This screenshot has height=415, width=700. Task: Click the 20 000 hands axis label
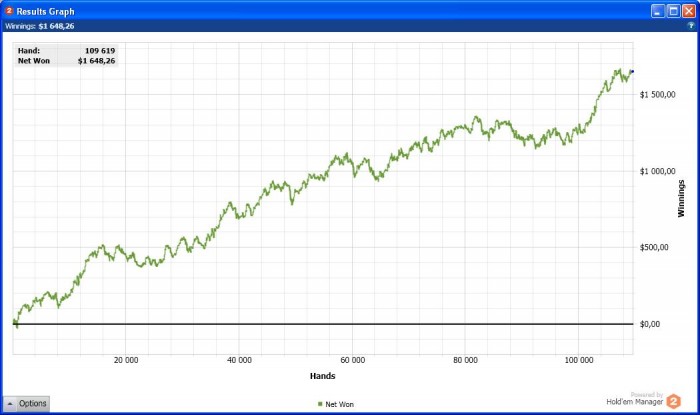(x=126, y=360)
